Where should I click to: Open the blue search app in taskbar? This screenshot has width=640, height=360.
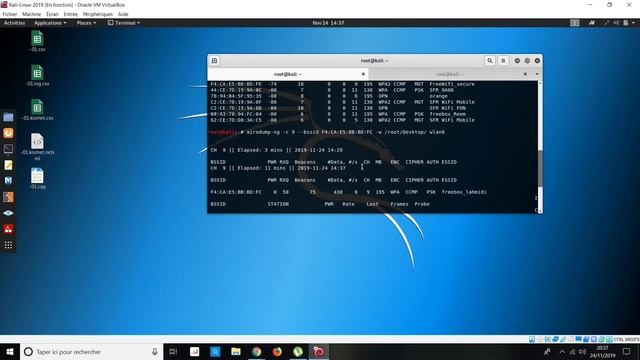(215, 351)
